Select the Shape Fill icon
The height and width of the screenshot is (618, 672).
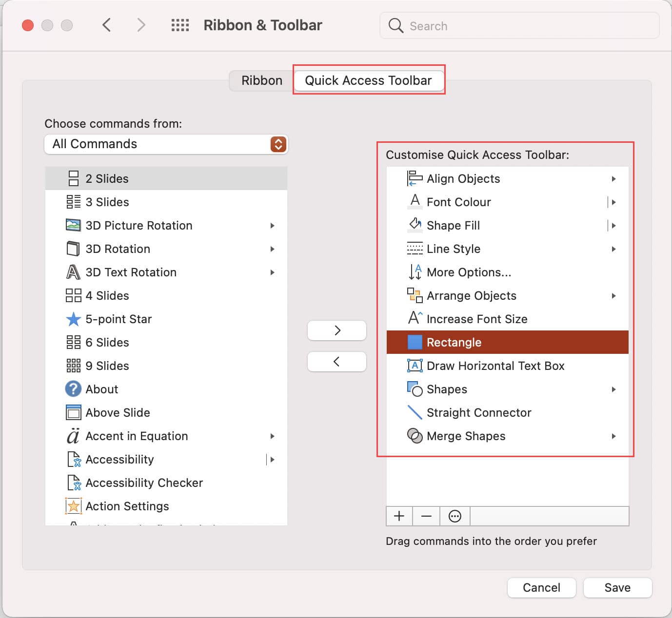pos(414,225)
